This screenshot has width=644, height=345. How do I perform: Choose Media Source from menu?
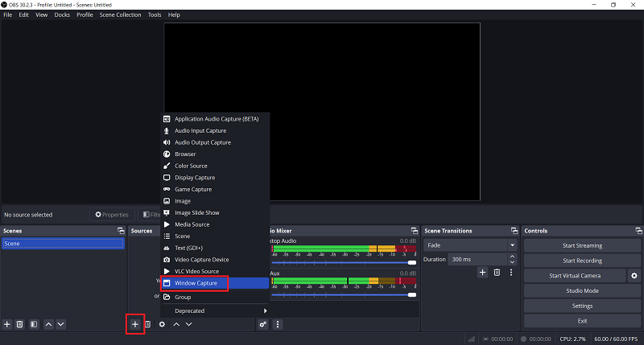tap(215, 224)
